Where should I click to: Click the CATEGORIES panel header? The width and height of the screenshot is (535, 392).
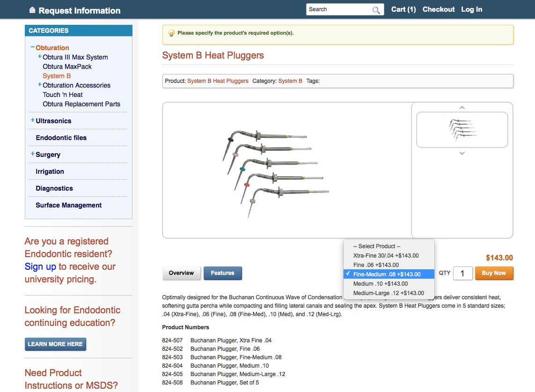pos(79,30)
